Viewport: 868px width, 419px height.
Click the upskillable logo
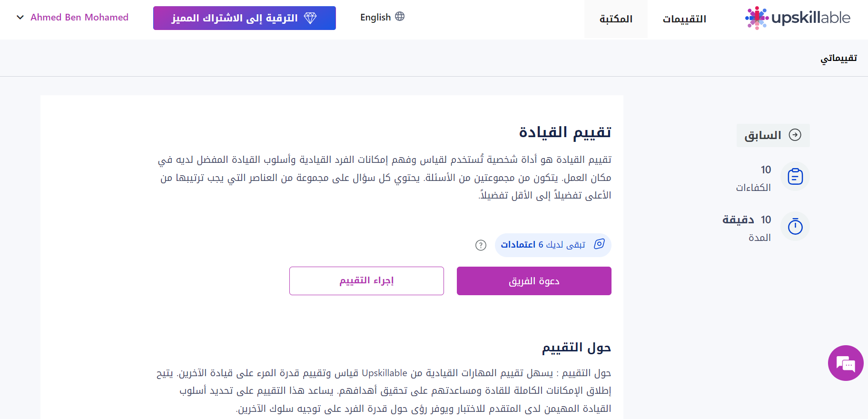[798, 18]
